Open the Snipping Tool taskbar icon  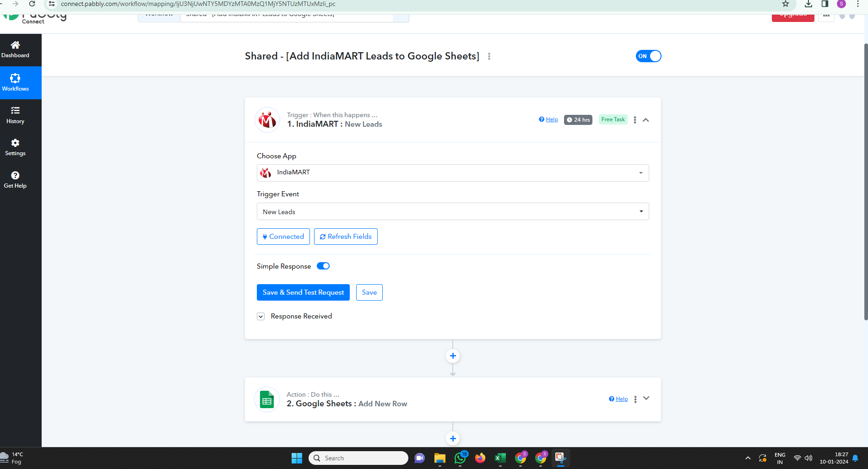(561, 458)
